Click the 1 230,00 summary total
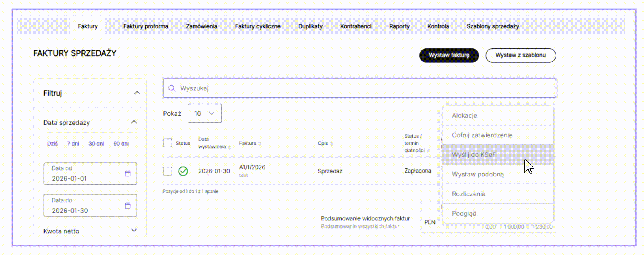 tap(542, 227)
